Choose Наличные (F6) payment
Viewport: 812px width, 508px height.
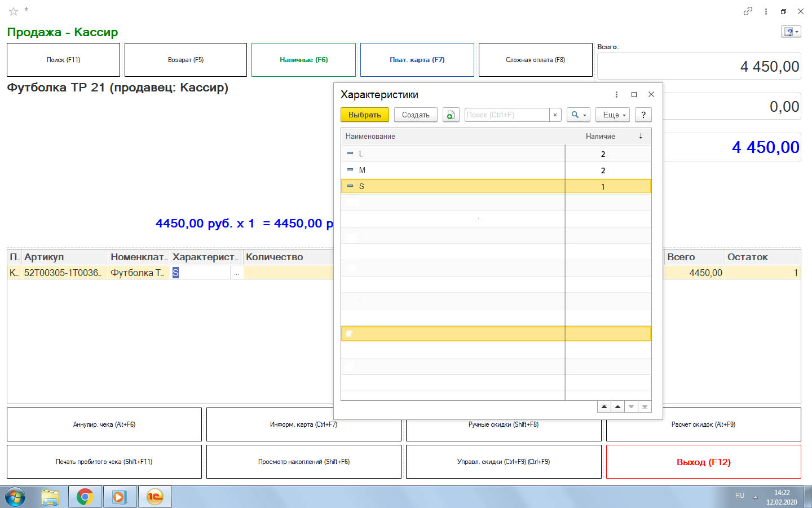(303, 60)
